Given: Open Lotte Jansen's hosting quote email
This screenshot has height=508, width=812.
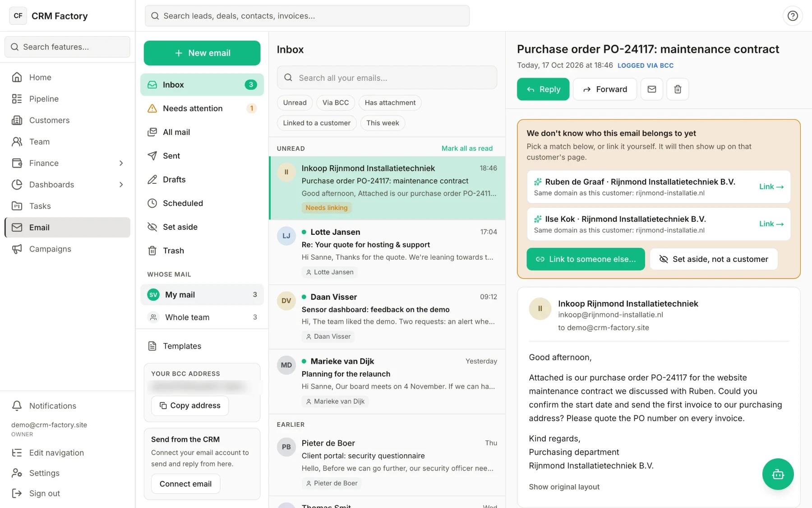Looking at the screenshot, I should [x=387, y=252].
